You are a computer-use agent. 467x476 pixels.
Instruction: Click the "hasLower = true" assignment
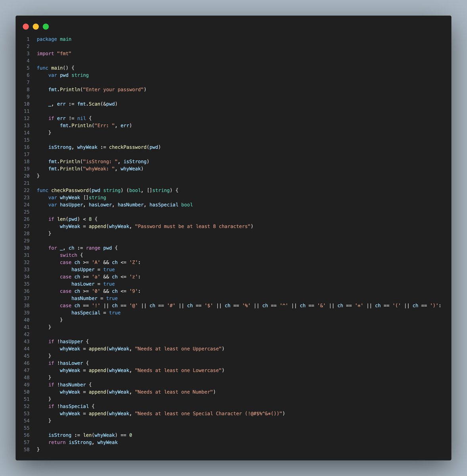pyautogui.click(x=93, y=284)
